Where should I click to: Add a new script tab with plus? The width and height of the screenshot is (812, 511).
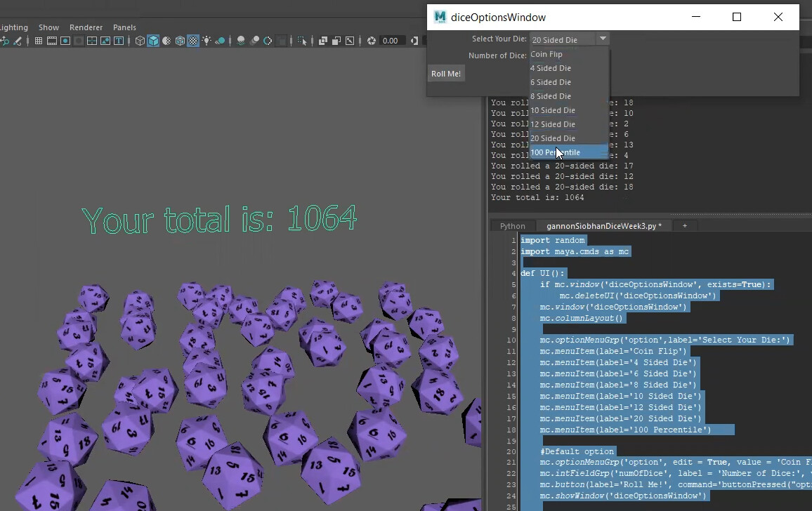pos(685,225)
